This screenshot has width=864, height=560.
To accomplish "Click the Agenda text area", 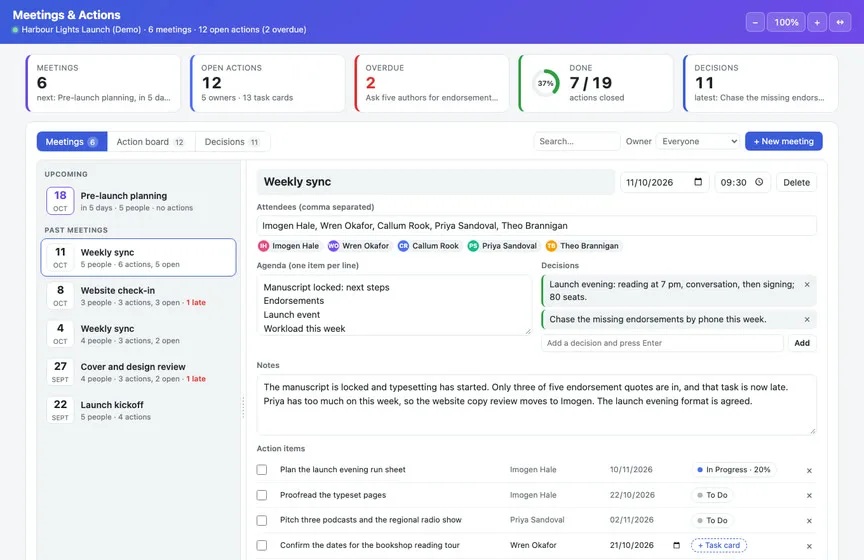I will pyautogui.click(x=394, y=305).
